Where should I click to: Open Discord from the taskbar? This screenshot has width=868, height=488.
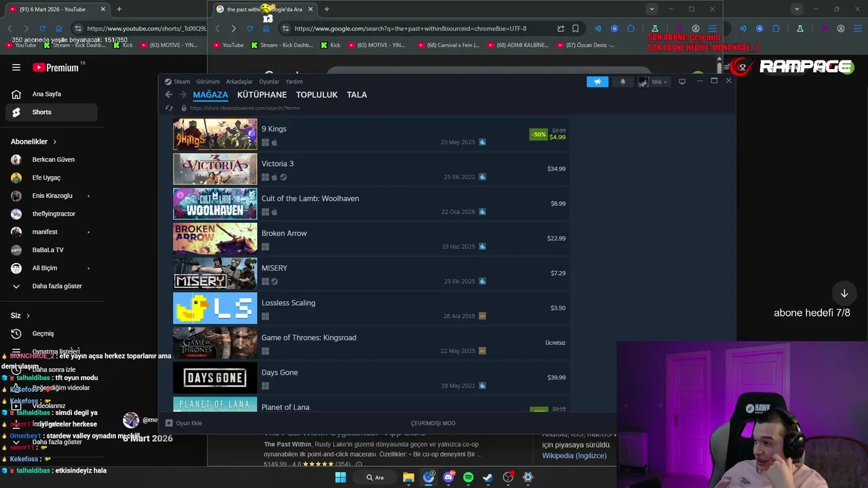tap(448, 477)
